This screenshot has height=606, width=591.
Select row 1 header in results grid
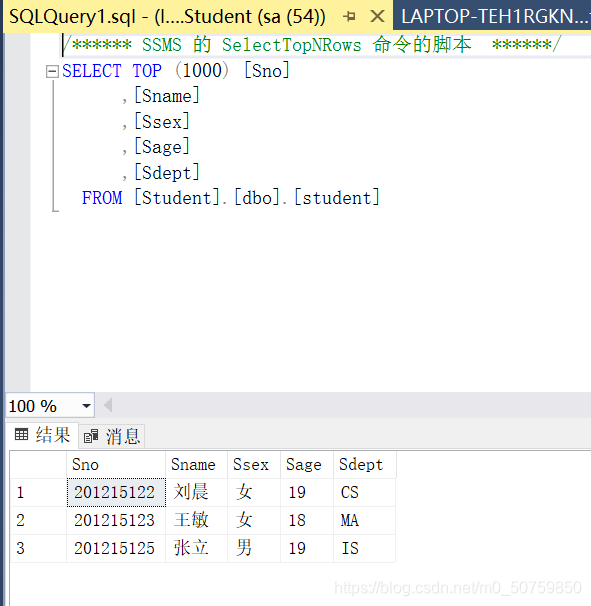[x=38, y=492]
